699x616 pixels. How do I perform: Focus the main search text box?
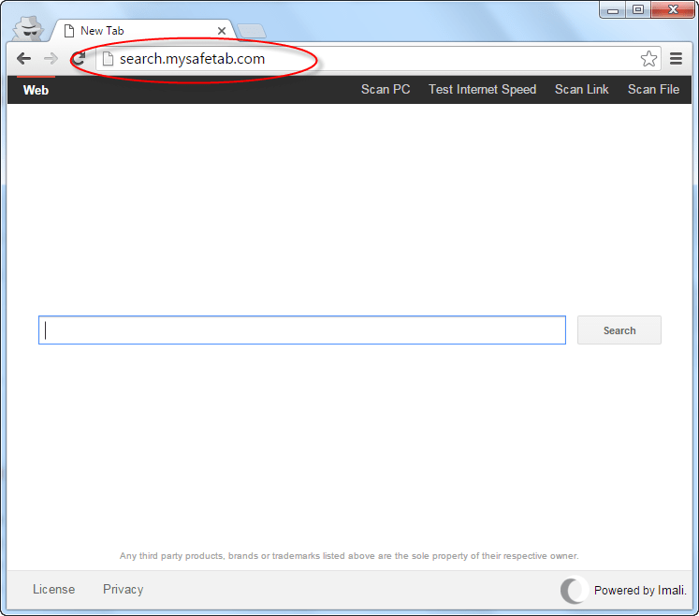[x=302, y=330]
